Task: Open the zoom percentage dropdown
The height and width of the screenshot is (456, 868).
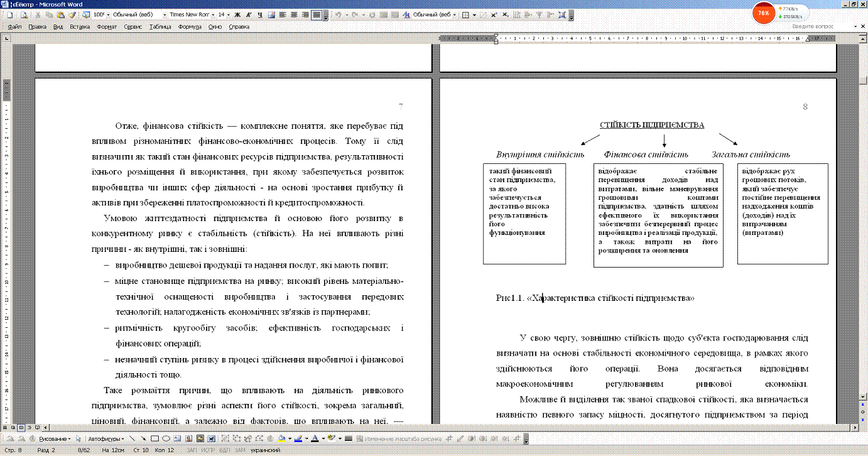Action: pos(107,14)
